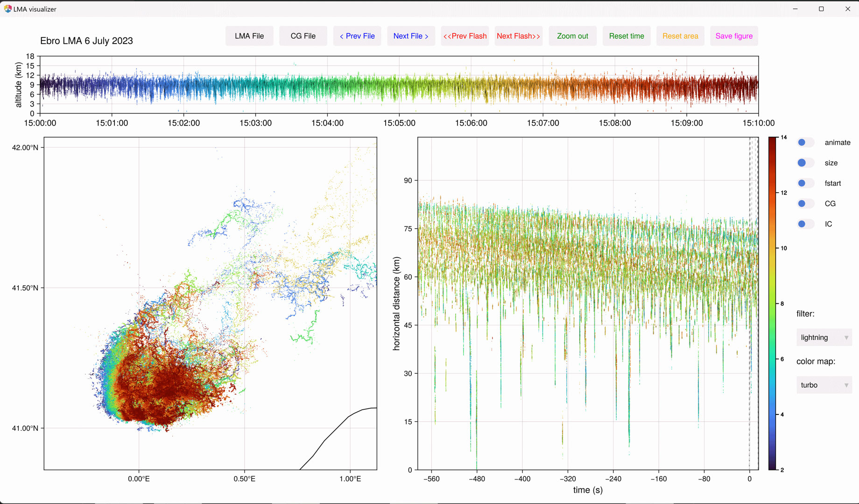Image resolution: width=859 pixels, height=504 pixels.
Task: Close the LMA visualizer window
Action: (x=847, y=9)
